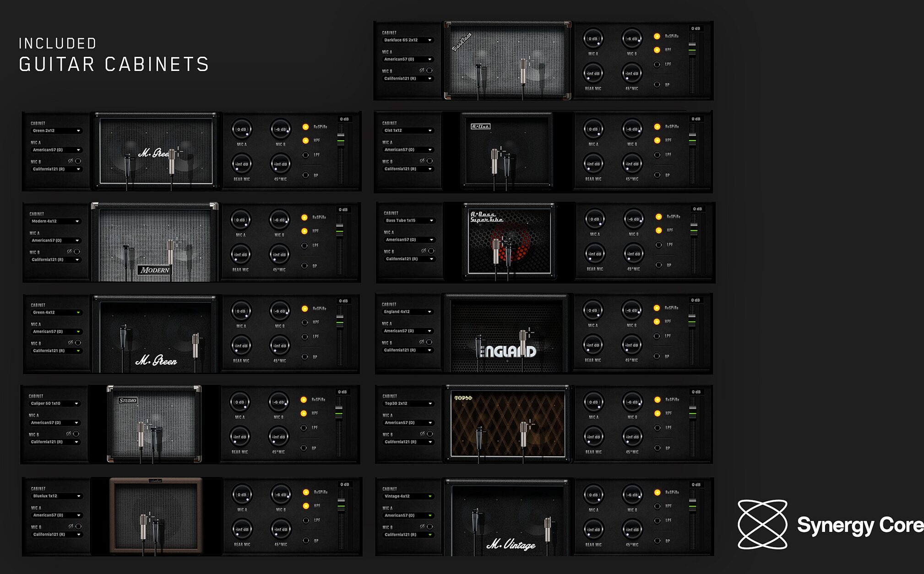This screenshot has width=924, height=574.
Task: Click the Mic B knob in Bluelux 1x12 panel
Action: tap(281, 495)
